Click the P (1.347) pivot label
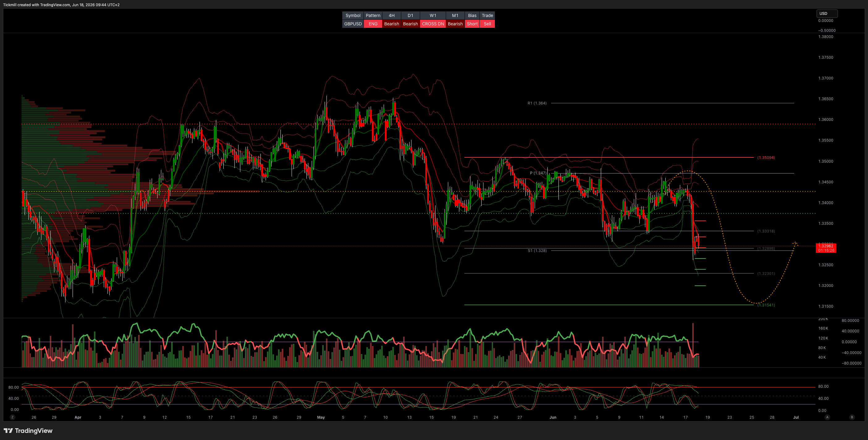 (538, 173)
